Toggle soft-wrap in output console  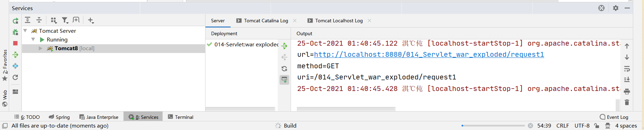627,69
